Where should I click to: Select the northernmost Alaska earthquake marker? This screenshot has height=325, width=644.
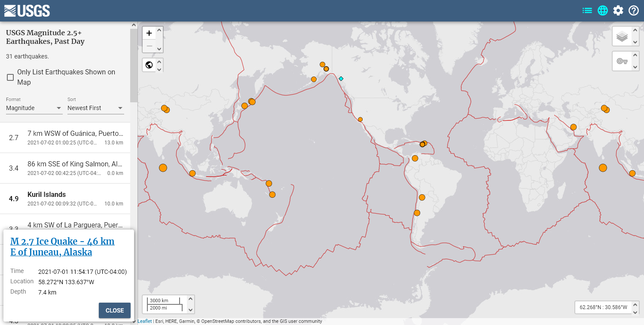(x=322, y=64)
